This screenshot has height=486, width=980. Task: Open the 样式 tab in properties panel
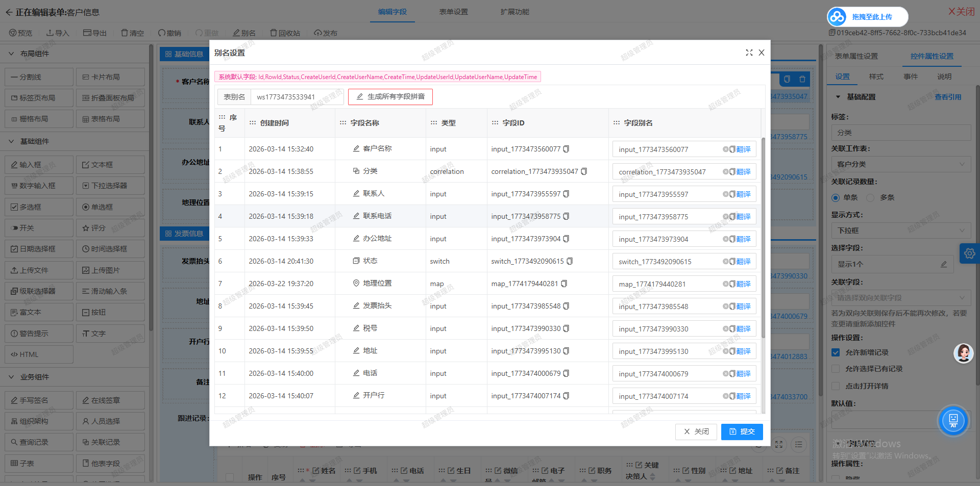[x=876, y=76]
